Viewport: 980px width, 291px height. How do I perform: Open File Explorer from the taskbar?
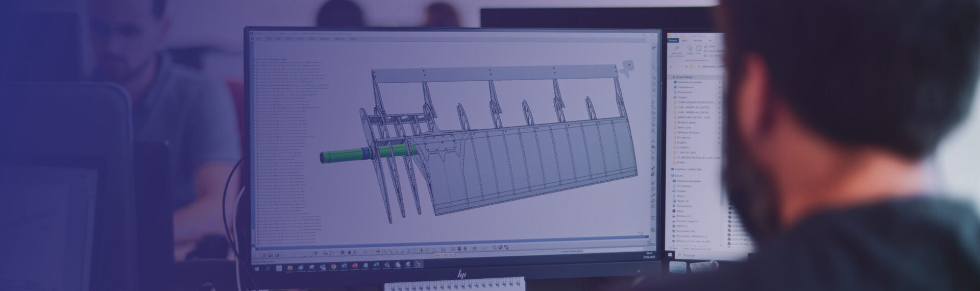[x=289, y=268]
